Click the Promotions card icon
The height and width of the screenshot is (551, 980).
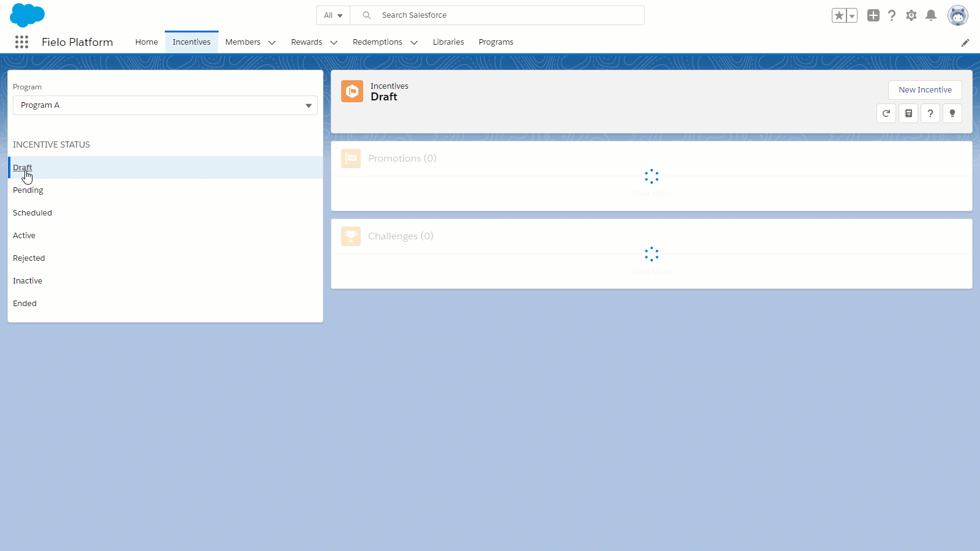[351, 159]
